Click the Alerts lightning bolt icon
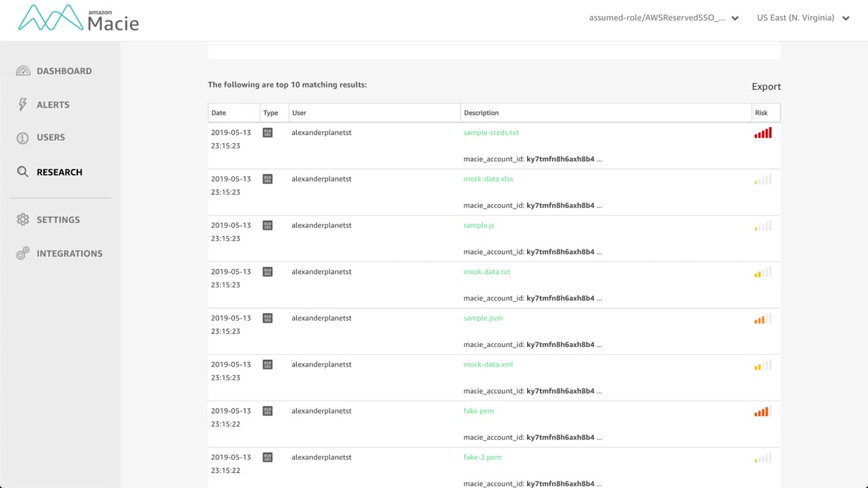The width and height of the screenshot is (868, 488). coord(23,104)
